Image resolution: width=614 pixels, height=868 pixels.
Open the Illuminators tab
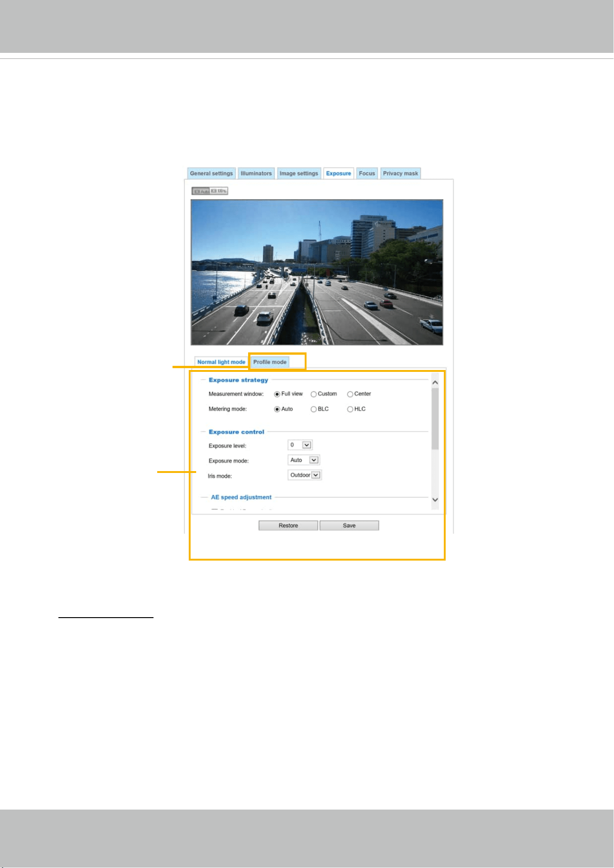coord(256,173)
